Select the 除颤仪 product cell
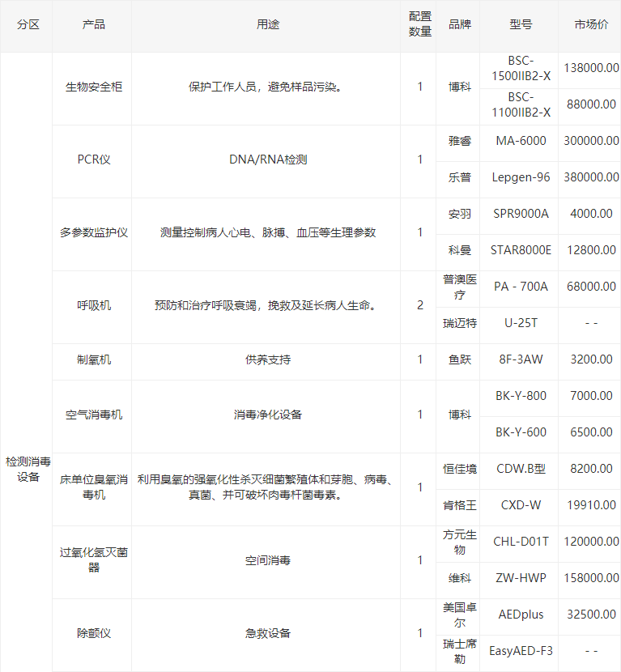Screen dimensions: 621x672 point(93,633)
